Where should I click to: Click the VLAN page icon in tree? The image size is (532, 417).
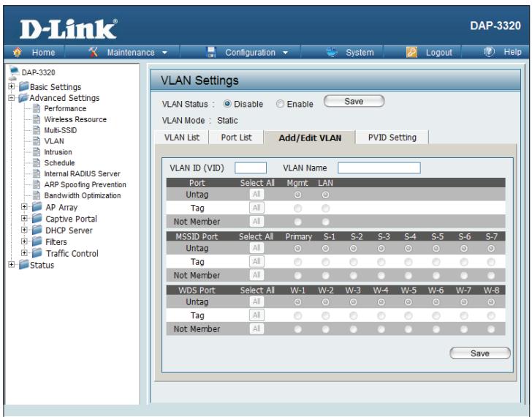(37, 141)
